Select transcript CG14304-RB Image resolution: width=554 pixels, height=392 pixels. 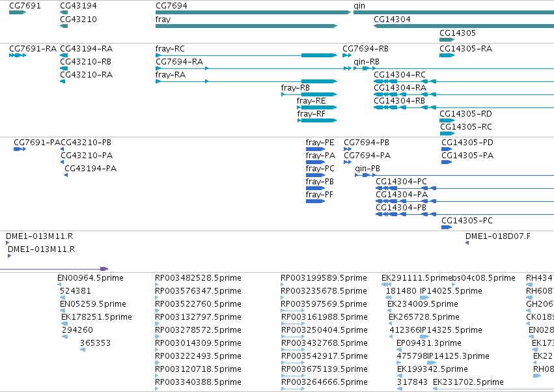399,101
